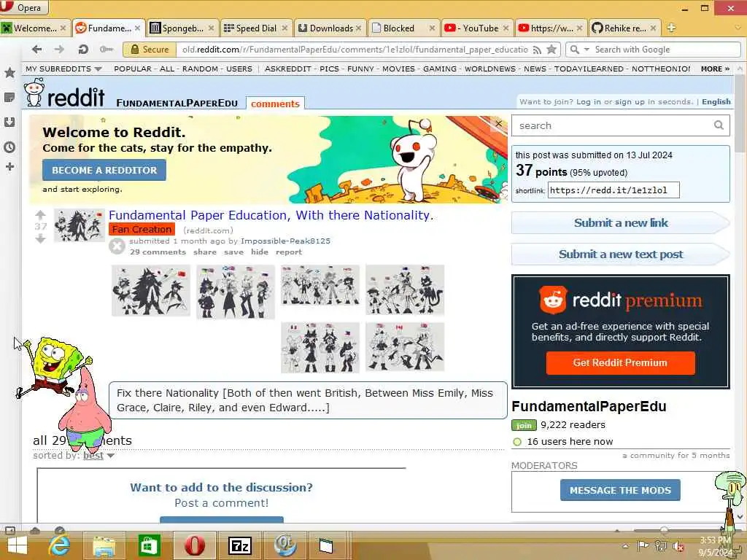This screenshot has width=747, height=560.
Task: Bookmark page with the address bar star
Action: (x=551, y=49)
